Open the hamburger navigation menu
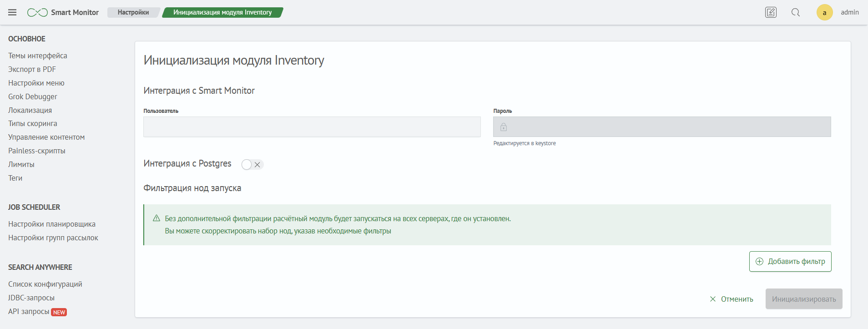This screenshot has width=868, height=329. click(12, 12)
